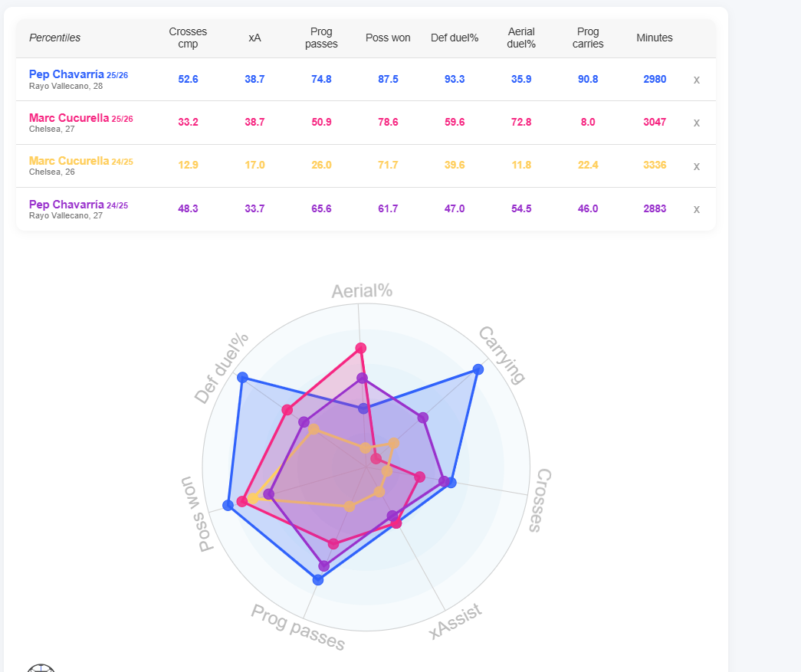This screenshot has height=672, width=801.
Task: Click blue Def duel% point on radar
Action: coord(243,377)
